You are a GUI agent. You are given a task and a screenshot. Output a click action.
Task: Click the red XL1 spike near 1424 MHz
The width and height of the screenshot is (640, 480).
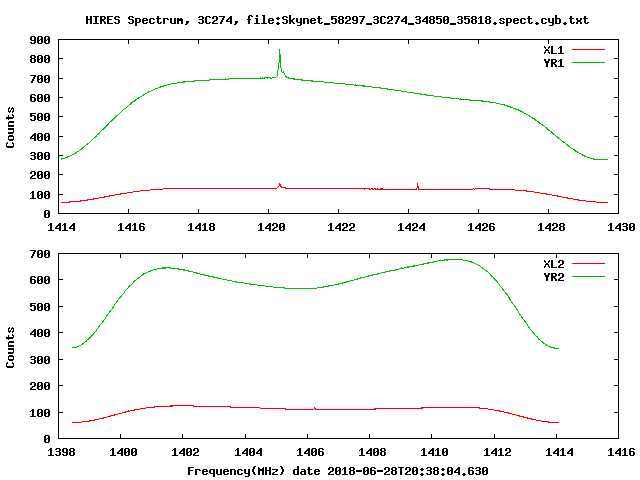[x=417, y=186]
